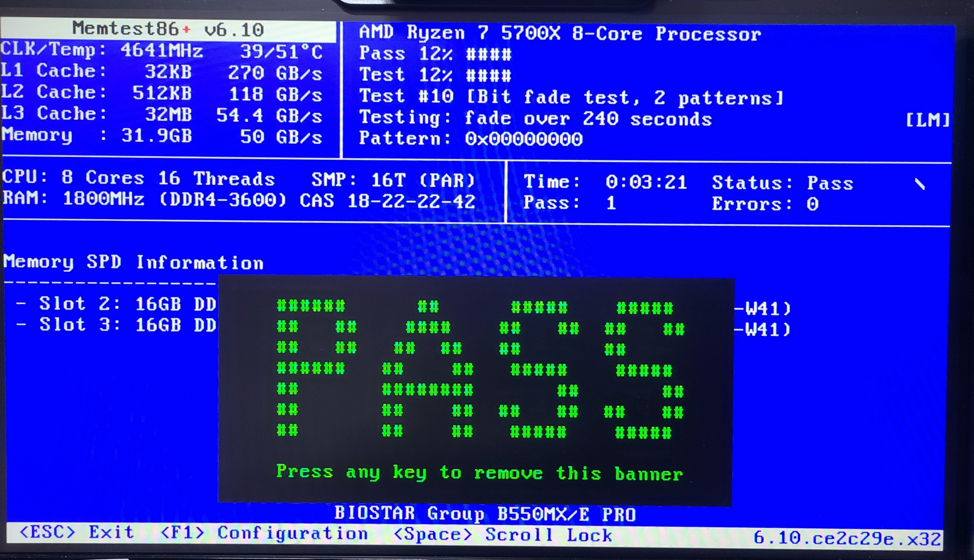The height and width of the screenshot is (560, 974).
Task: Click the [LM] indicator
Action: [927, 120]
